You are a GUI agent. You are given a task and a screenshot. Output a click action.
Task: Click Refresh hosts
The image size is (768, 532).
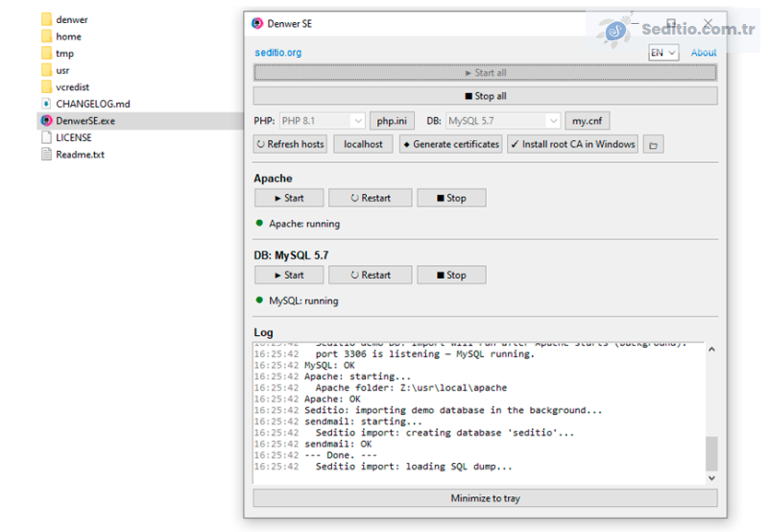tap(291, 144)
